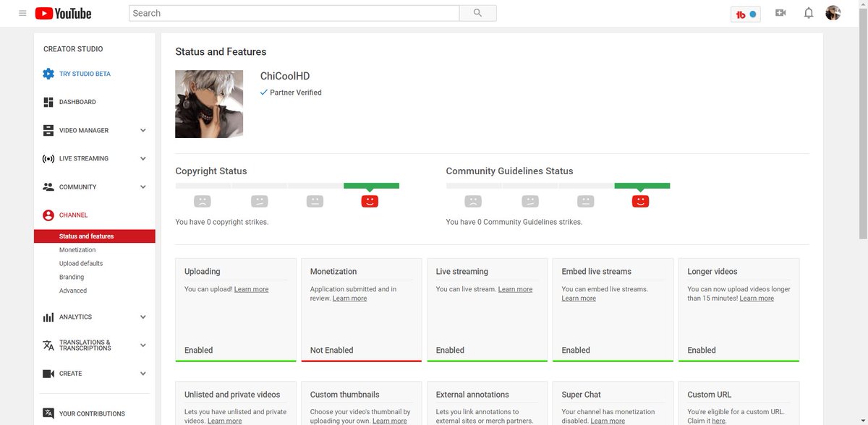This screenshot has height=425, width=868.
Task: Click the green Community Guidelines bar segment
Action: pyautogui.click(x=642, y=186)
